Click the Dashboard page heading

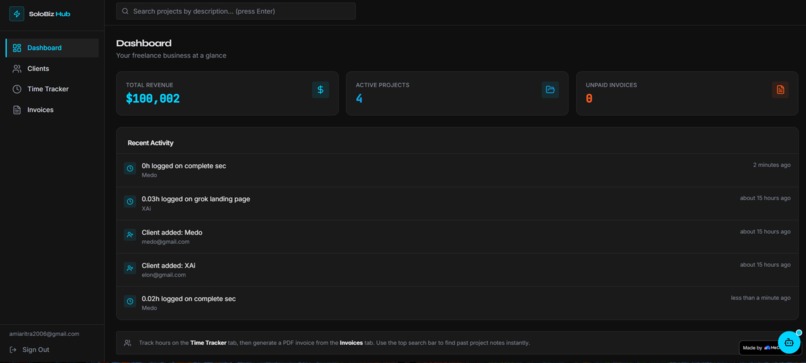pyautogui.click(x=144, y=43)
